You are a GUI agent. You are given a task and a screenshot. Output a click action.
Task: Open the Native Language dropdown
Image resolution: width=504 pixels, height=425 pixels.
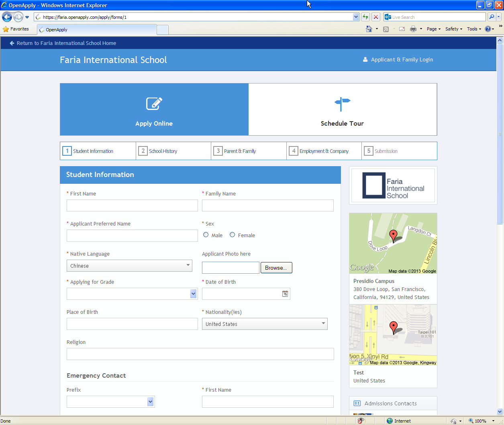tap(129, 266)
